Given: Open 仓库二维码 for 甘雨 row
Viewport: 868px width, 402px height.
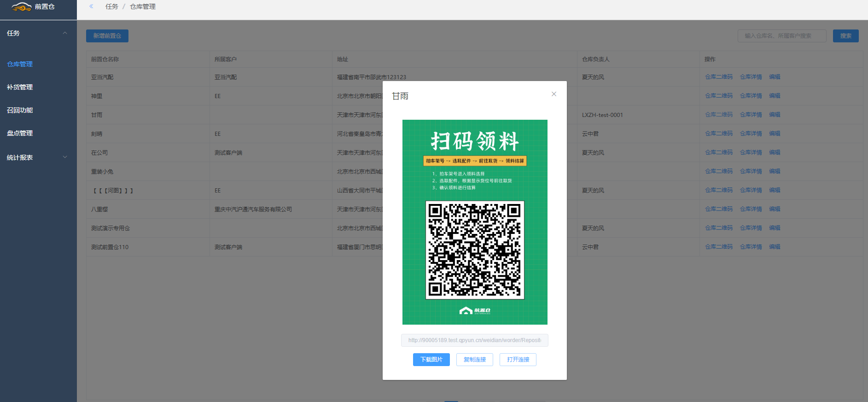Looking at the screenshot, I should point(719,115).
